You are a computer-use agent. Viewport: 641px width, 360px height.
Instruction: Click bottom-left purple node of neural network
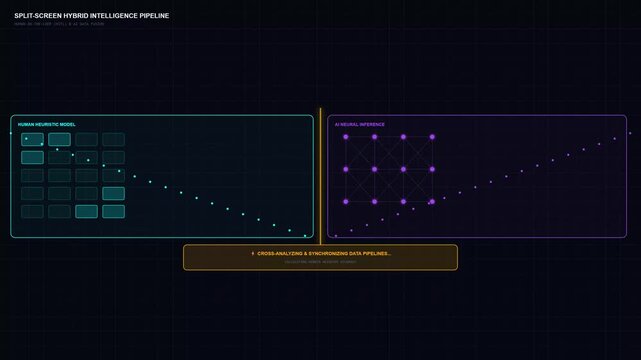(x=346, y=201)
